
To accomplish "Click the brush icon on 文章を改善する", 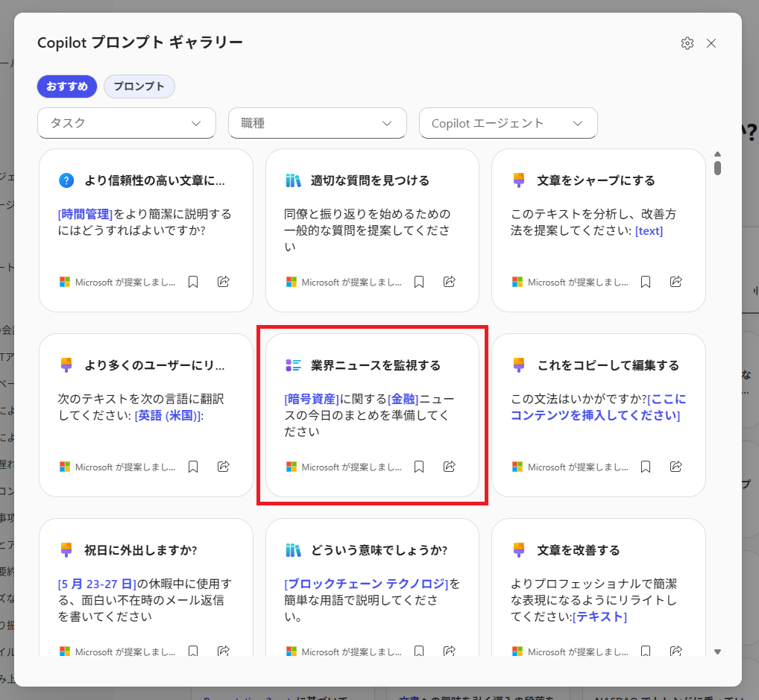I will pos(519,550).
